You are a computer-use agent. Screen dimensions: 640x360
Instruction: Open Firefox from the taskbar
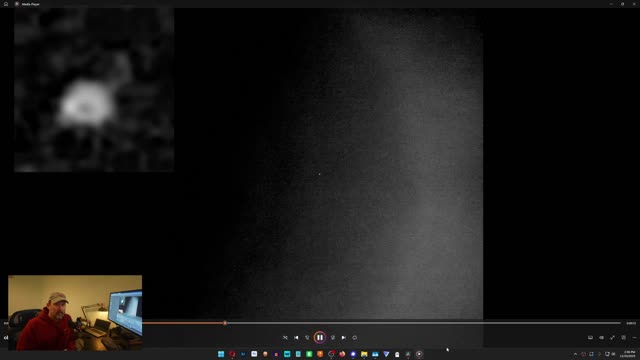[x=342, y=354]
